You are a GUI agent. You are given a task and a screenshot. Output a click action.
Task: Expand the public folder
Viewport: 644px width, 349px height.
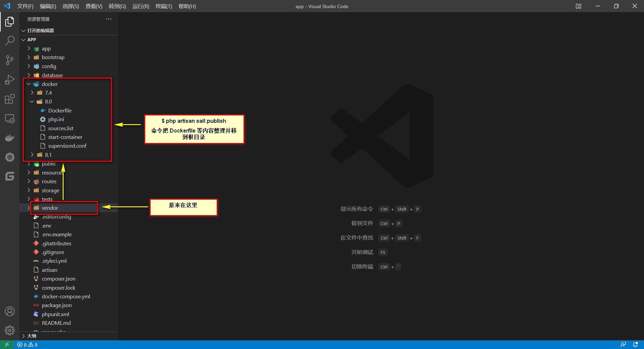69,164
